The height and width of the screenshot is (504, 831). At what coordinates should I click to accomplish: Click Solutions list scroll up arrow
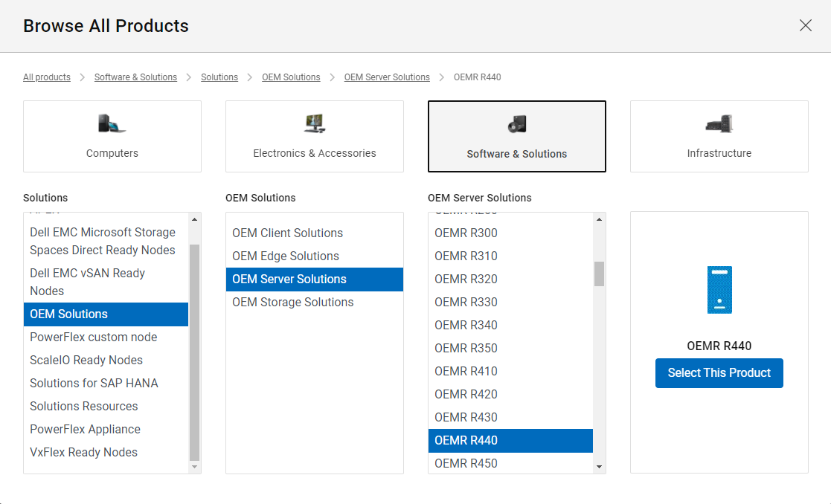(194, 219)
